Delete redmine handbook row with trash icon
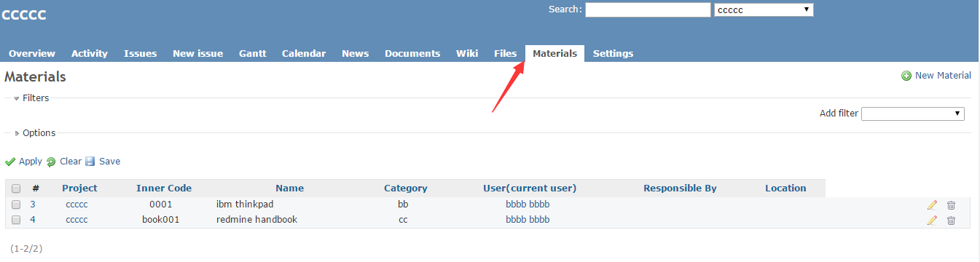 [951, 220]
